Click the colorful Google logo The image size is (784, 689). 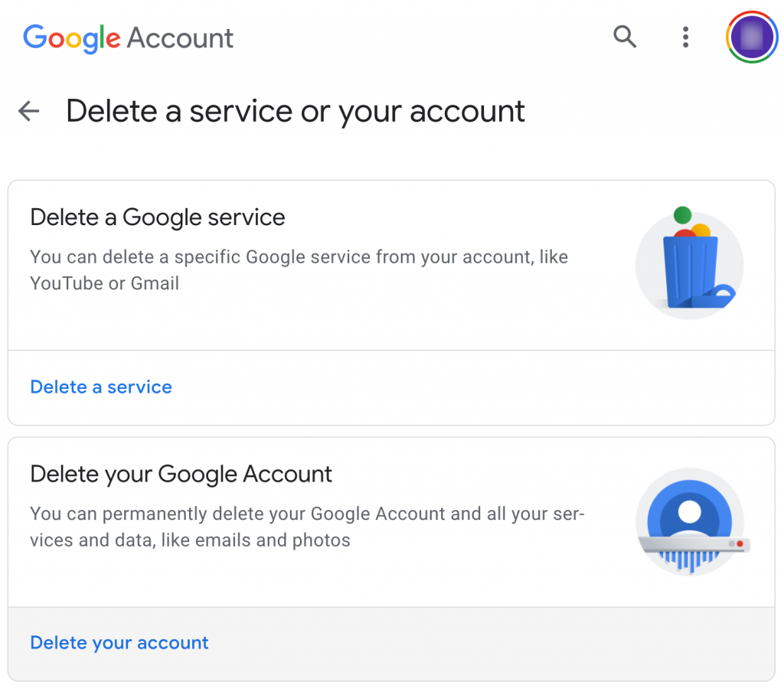[x=71, y=38]
